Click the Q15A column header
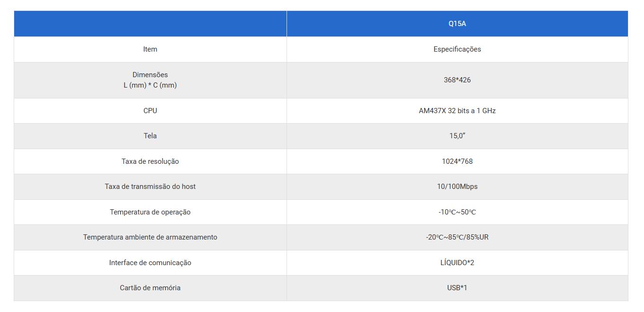This screenshot has width=644, height=312. pos(457,24)
